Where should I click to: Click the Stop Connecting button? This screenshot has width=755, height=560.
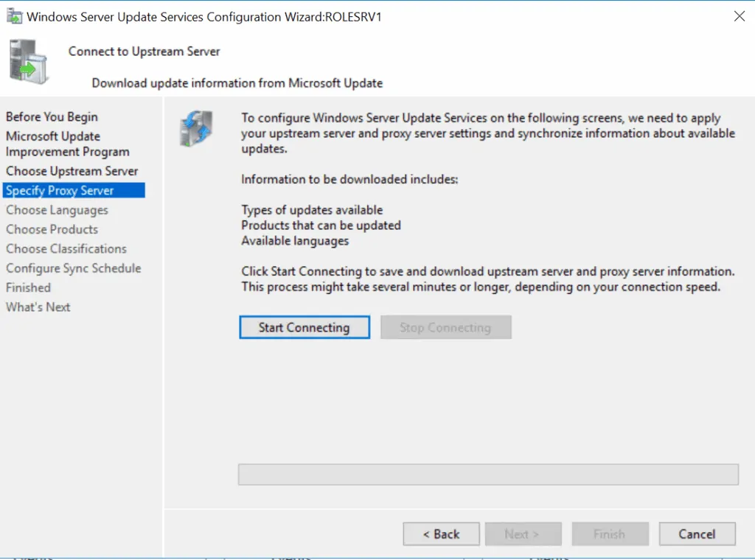[445, 327]
